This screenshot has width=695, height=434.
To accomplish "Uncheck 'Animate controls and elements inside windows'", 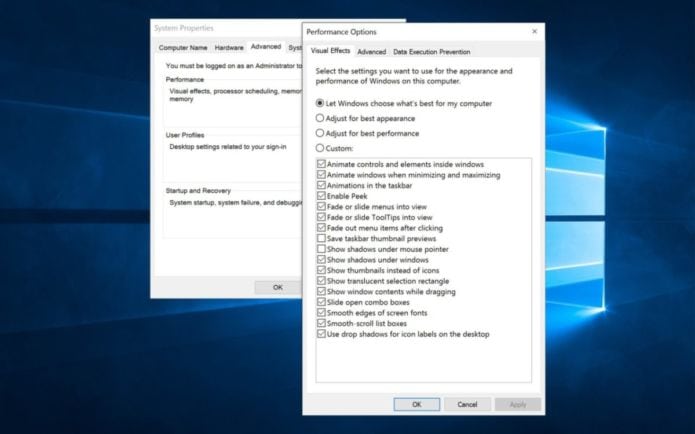I will click(x=321, y=164).
